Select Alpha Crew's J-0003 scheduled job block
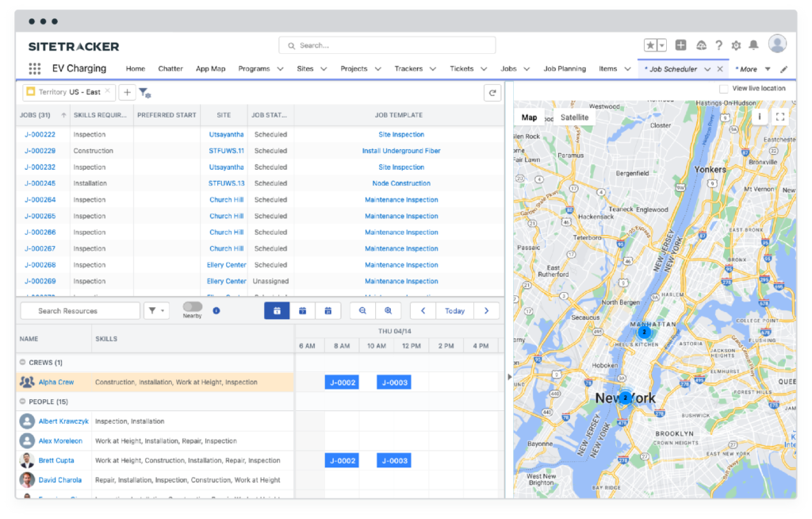The width and height of the screenshot is (812, 519). click(x=394, y=383)
